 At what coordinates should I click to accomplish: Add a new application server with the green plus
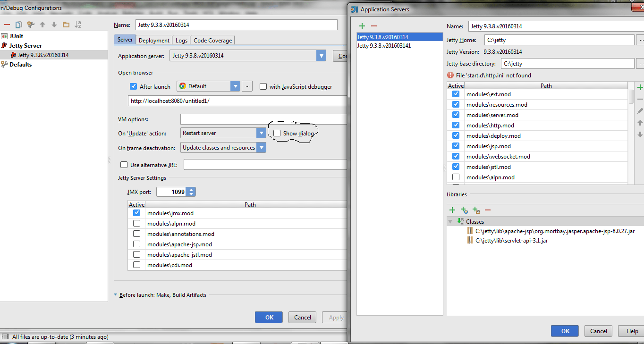(x=362, y=26)
